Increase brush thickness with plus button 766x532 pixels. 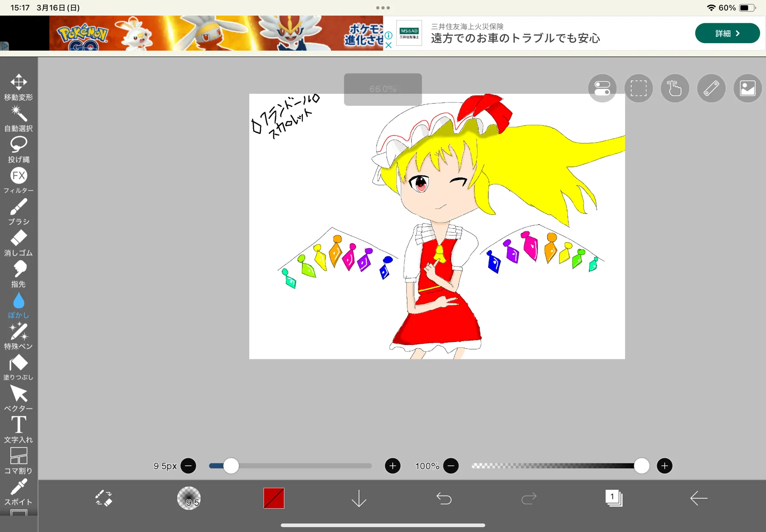[393, 466]
